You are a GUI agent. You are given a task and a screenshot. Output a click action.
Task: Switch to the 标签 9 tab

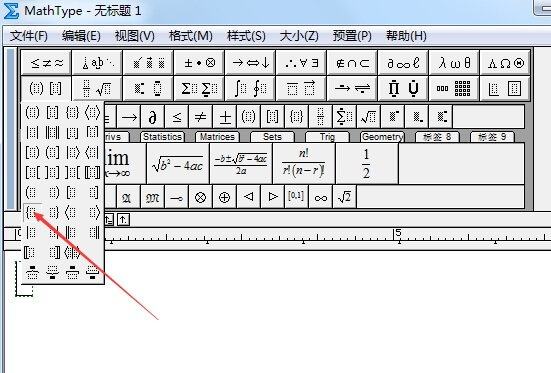[492, 137]
